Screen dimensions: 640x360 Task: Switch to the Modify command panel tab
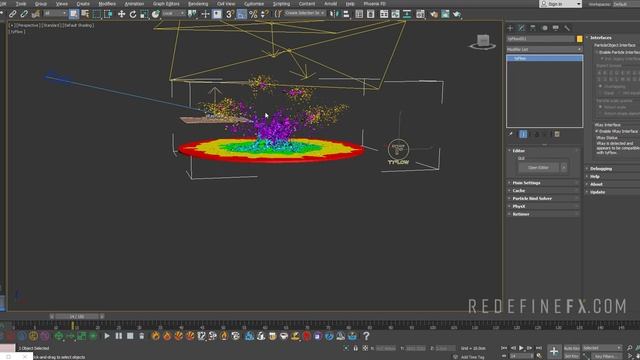pos(522,28)
